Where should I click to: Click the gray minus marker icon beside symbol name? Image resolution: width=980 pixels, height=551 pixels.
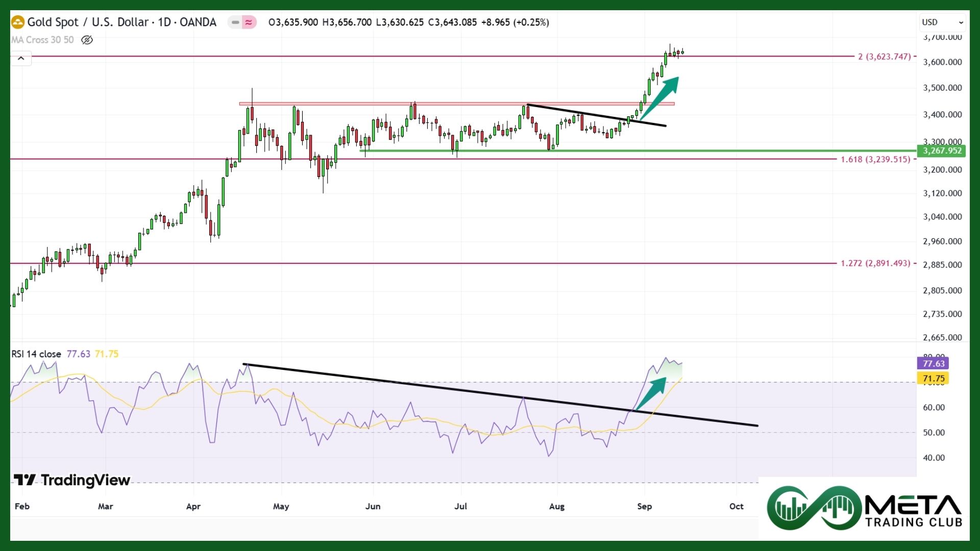(x=234, y=22)
